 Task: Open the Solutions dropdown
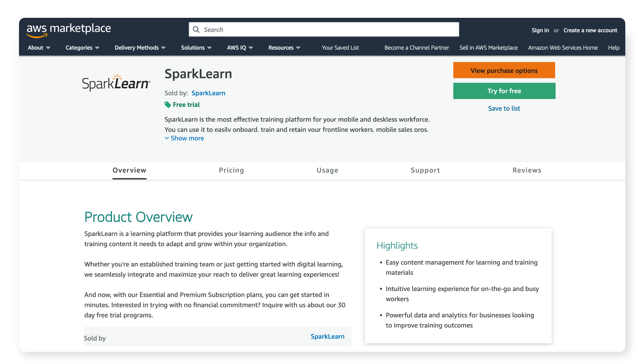coord(196,48)
